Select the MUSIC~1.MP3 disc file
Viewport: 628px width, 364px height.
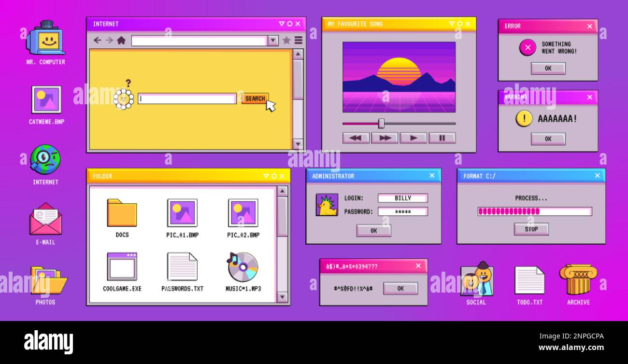coord(243,267)
